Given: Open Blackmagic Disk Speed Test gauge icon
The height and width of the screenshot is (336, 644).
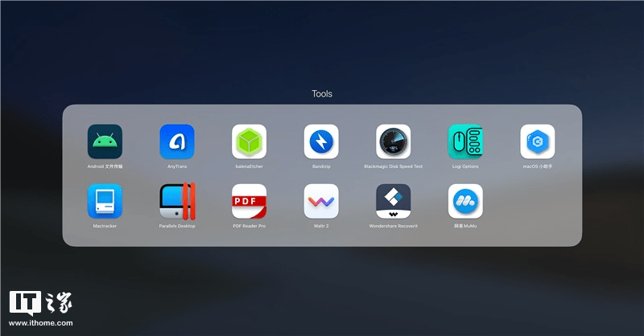Looking at the screenshot, I should 393,141.
